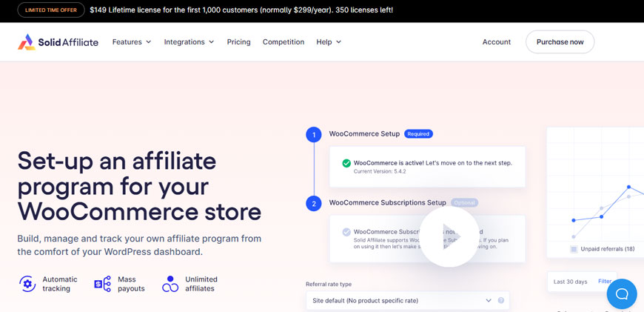
Task: Click the WooCommerce Subscriptions checkmark icon
Action: pyautogui.click(x=346, y=232)
